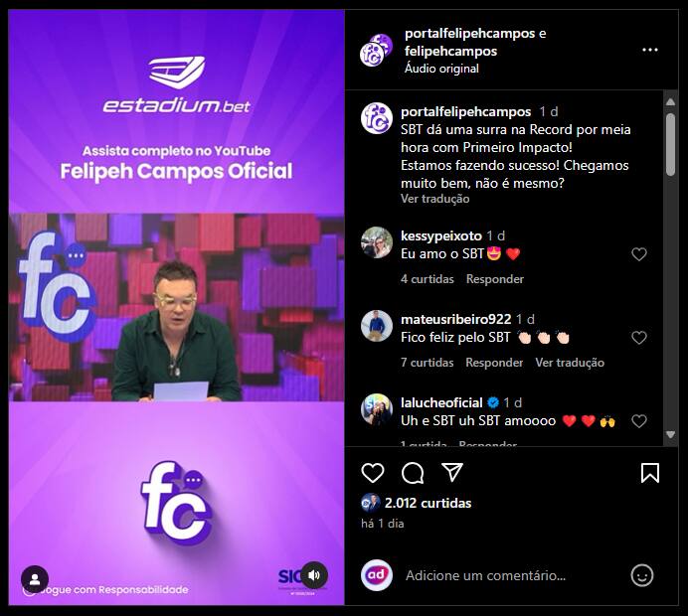688x616 pixels.
Task: Open the portalfelipehcampos profile link in header
Action: (470, 34)
